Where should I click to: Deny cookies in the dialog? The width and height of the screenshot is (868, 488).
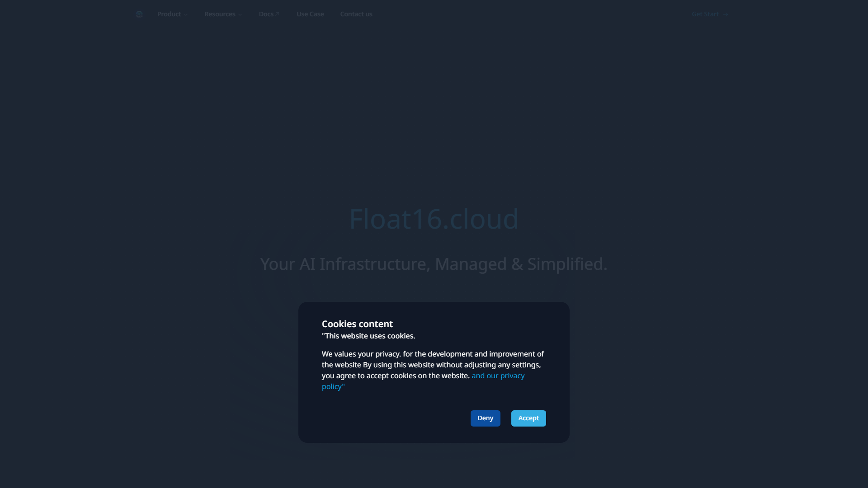(485, 418)
